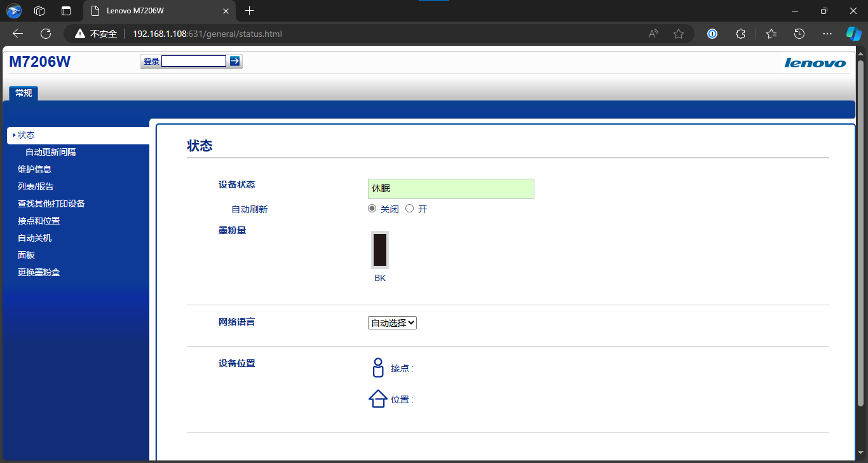Click the favorites star icon in address bar
The height and width of the screenshot is (463, 868).
(x=679, y=34)
